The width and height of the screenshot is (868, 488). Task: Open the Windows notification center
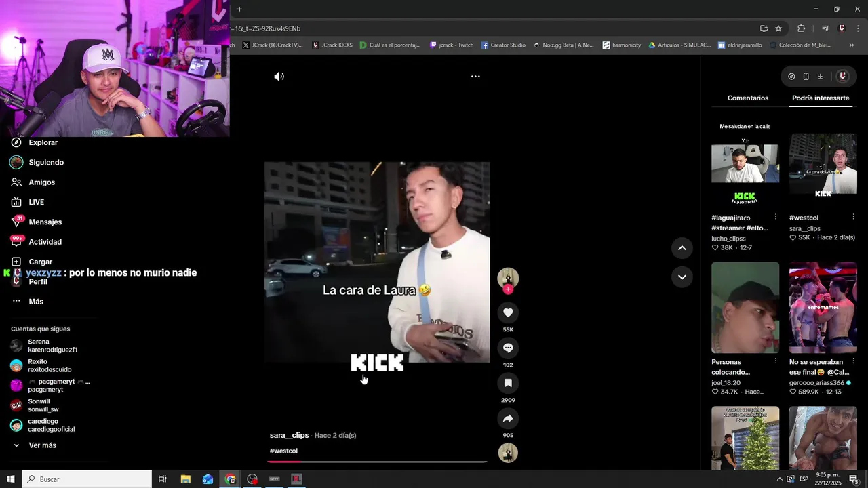(x=854, y=479)
